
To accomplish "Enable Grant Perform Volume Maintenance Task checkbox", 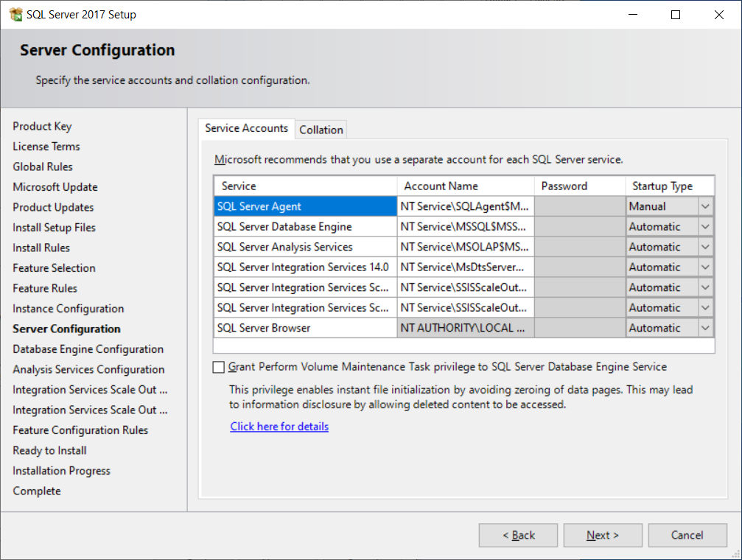I will (x=219, y=367).
